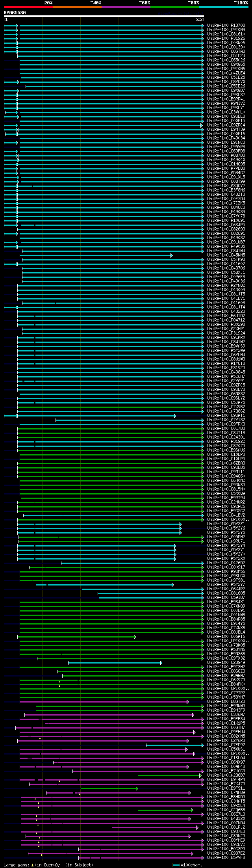Select hit UniRef100_B9SAU6

click(x=226, y=450)
